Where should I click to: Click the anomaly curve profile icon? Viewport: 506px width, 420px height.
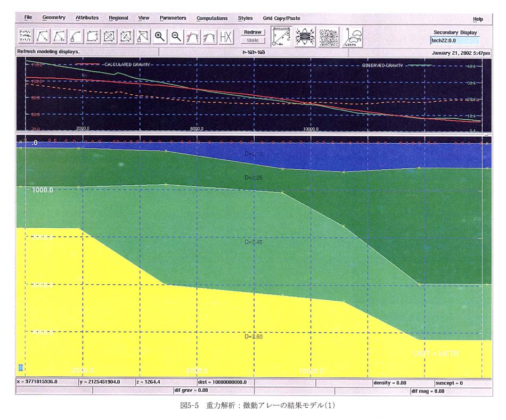(x=209, y=36)
